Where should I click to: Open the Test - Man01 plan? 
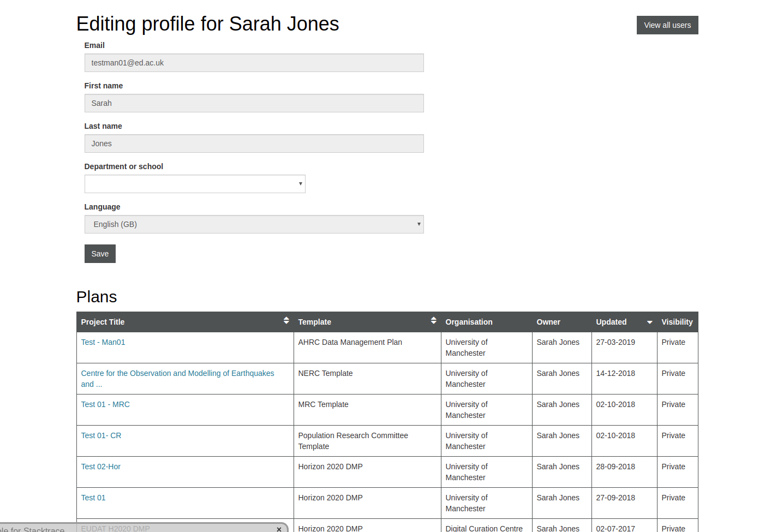103,342
